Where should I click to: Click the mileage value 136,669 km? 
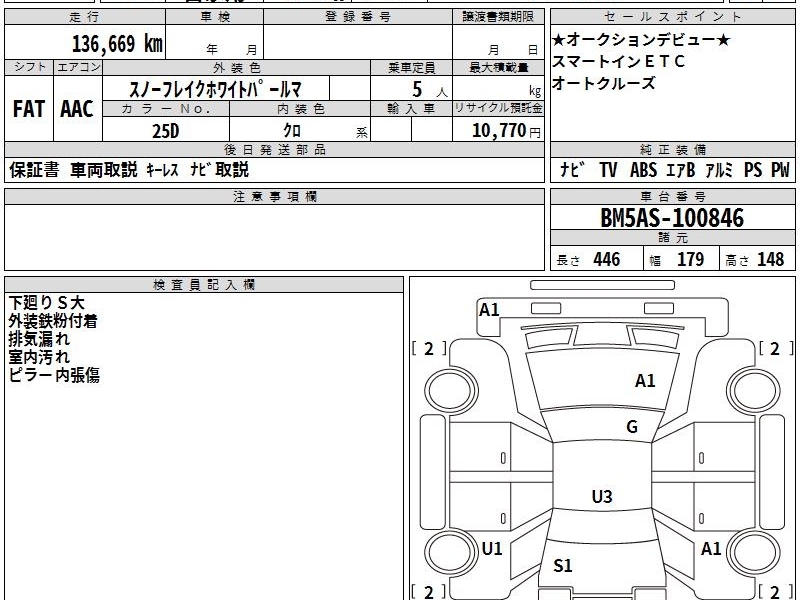click(x=117, y=44)
